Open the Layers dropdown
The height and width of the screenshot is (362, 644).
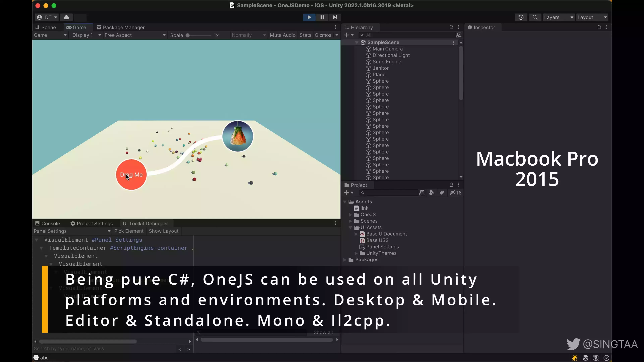click(558, 17)
